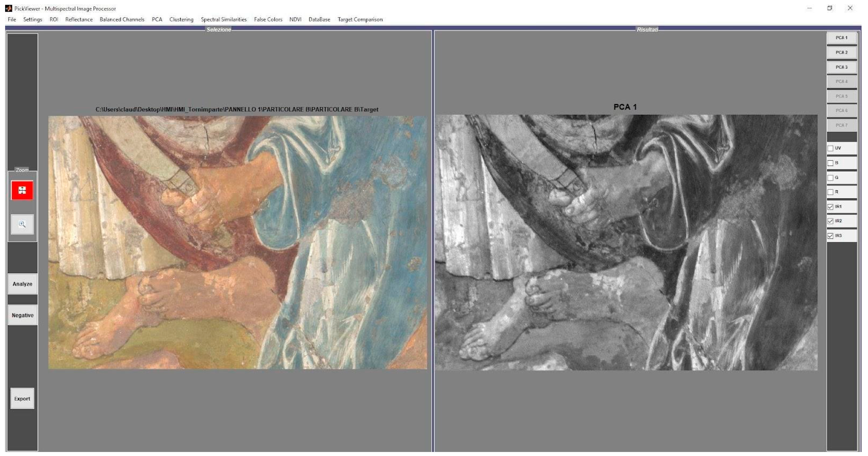Click the greyed PCA 7 button
The image size is (868, 456).
tap(842, 125)
